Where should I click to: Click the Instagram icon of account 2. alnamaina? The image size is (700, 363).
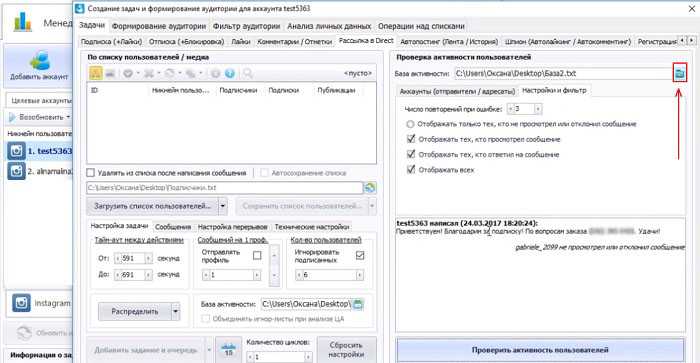tap(16, 171)
